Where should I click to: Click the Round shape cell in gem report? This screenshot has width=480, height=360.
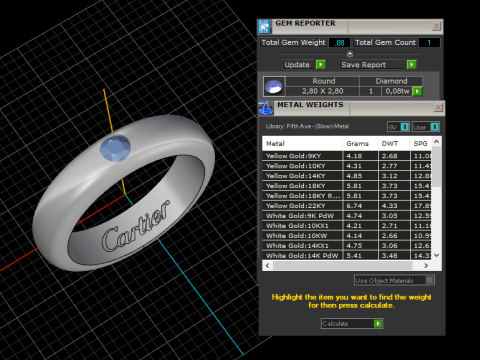(x=323, y=81)
